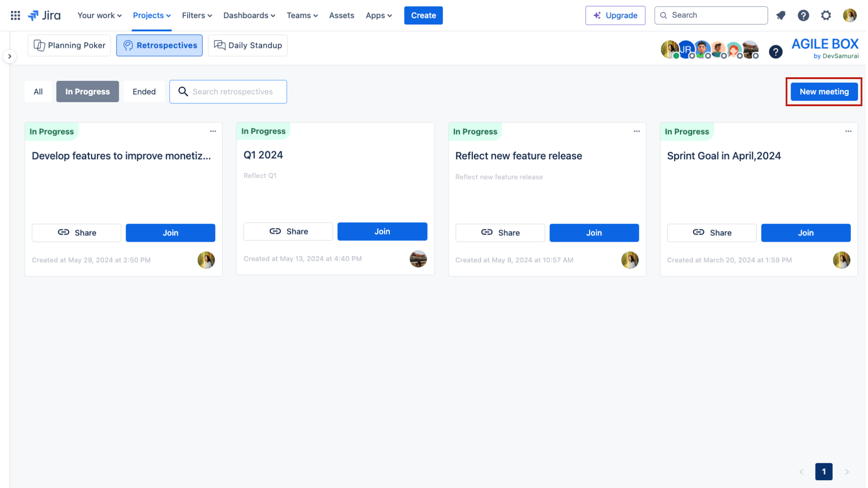Select the All filter tab
Image resolution: width=868 pixels, height=488 pixels.
tap(38, 91)
